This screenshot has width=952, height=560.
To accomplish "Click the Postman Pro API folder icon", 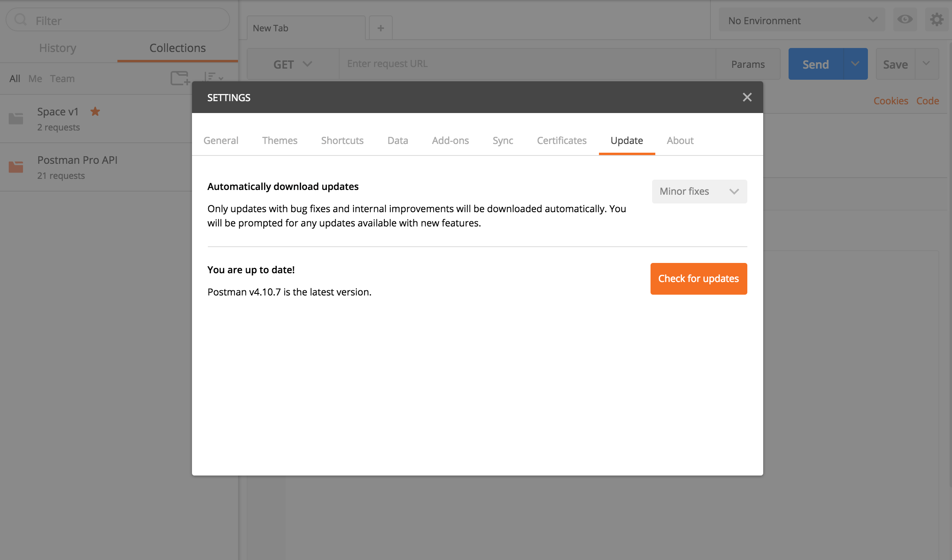I will pos(16,167).
